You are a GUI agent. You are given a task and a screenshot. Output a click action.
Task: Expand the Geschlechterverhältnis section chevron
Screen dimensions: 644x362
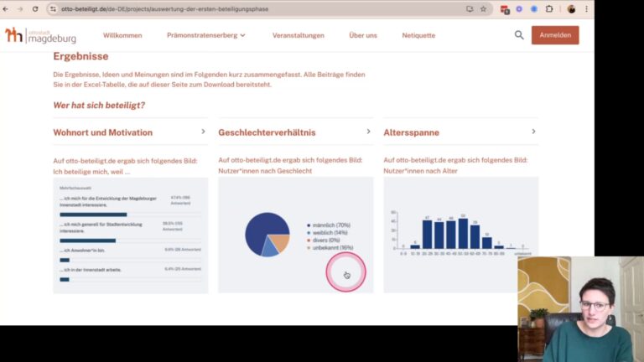pyautogui.click(x=368, y=132)
